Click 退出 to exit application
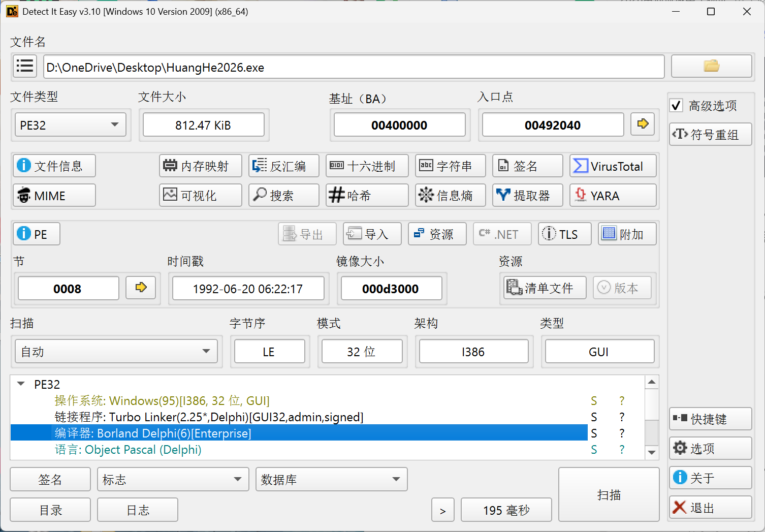 [x=711, y=507]
